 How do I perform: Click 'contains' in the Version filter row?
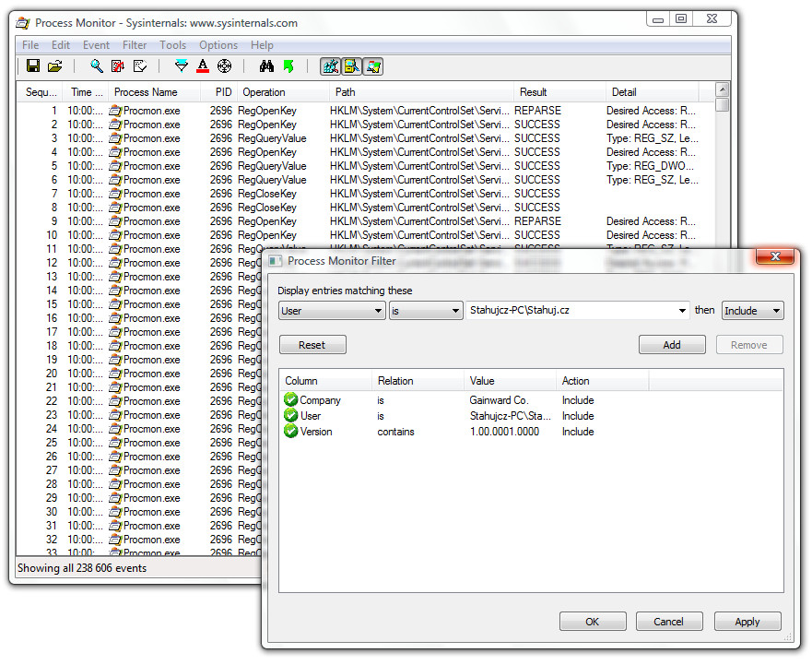click(396, 432)
